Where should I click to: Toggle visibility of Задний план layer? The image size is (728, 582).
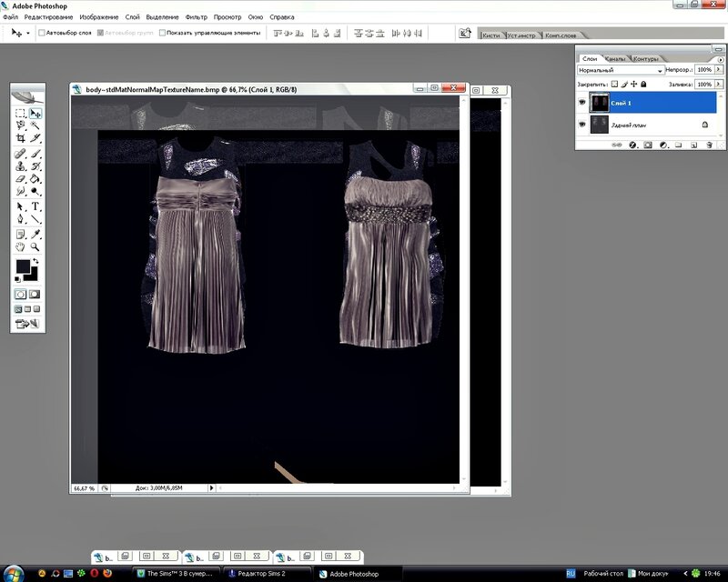(x=582, y=125)
